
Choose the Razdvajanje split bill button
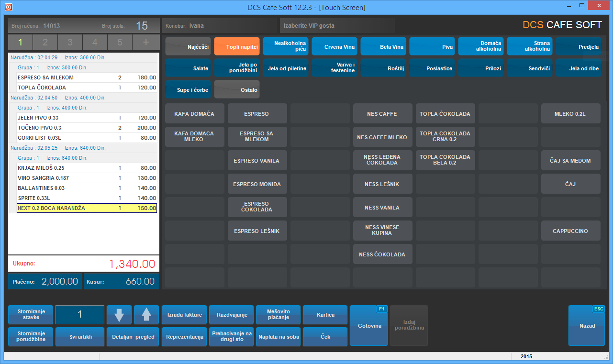(232, 315)
